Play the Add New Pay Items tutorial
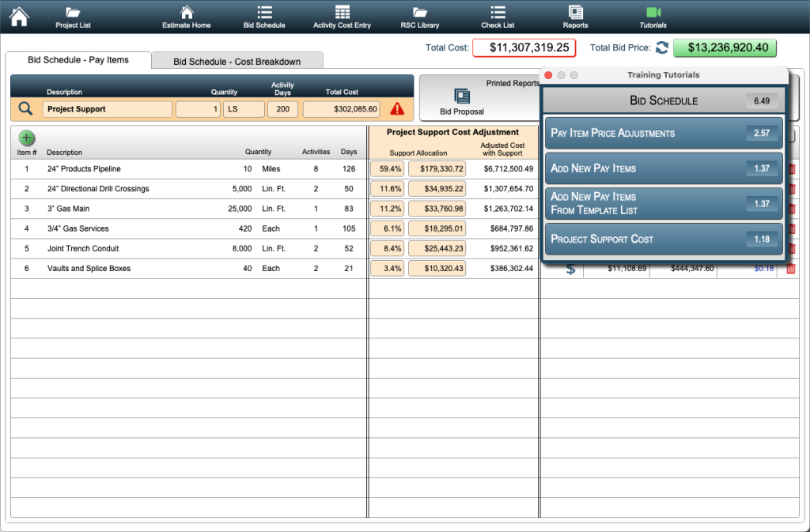The image size is (810, 532). click(664, 168)
